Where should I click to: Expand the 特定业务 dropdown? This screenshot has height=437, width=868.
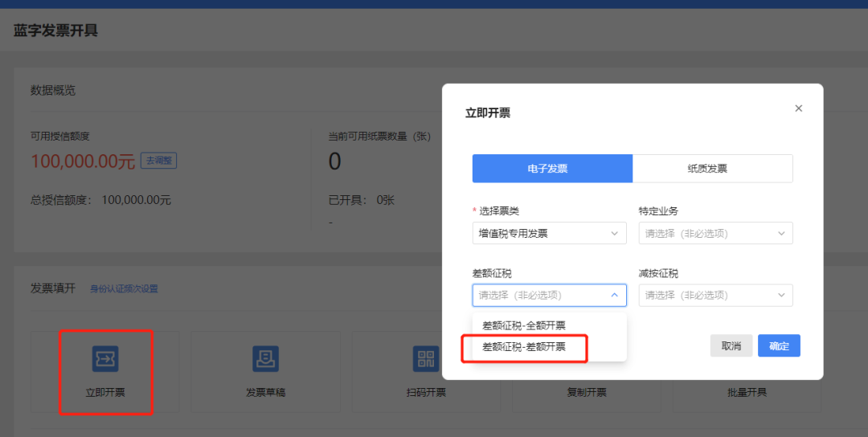pos(716,234)
